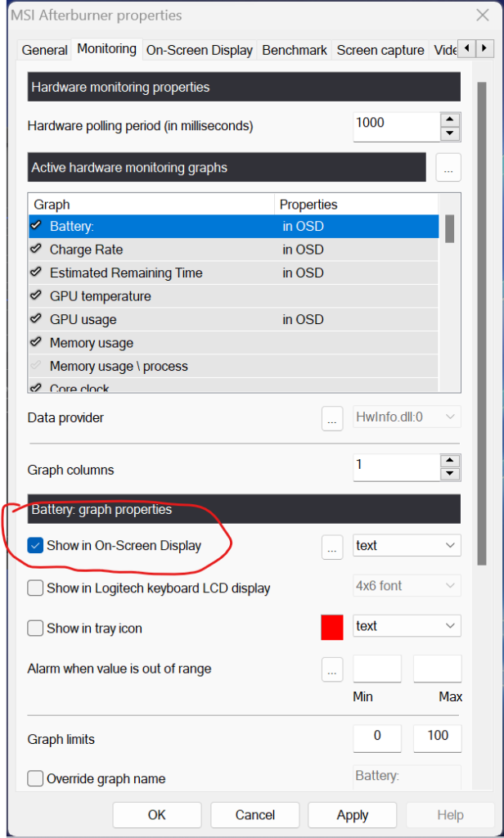Click the Graph columns value field

tap(397, 467)
